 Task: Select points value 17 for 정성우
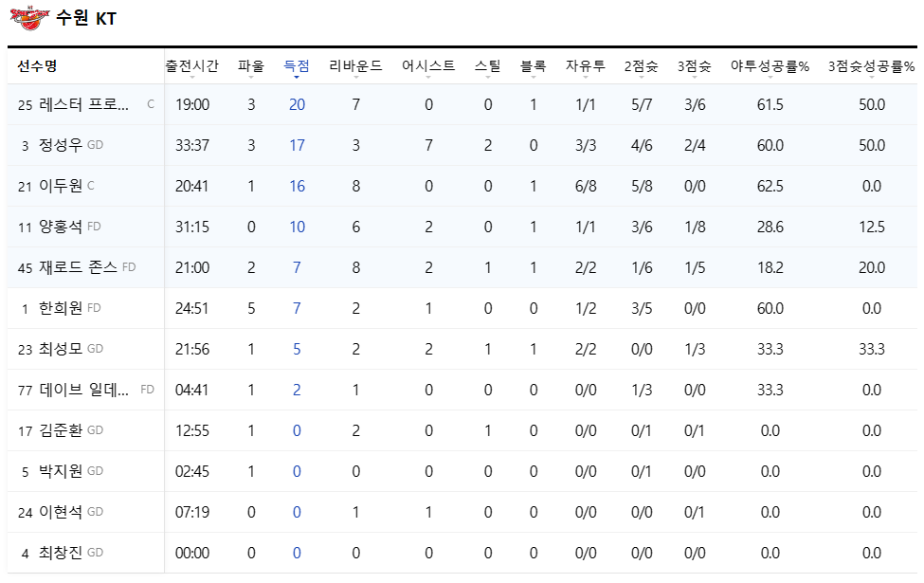click(x=297, y=145)
